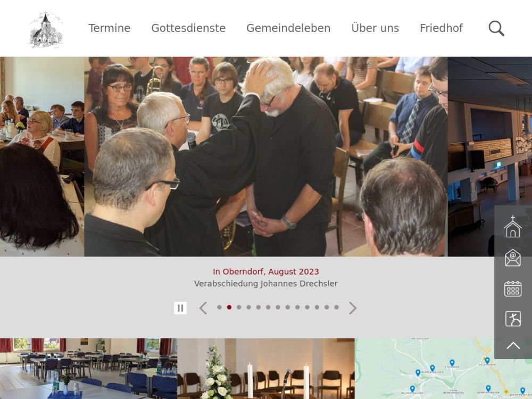Select the third slideshow dot
The image size is (532, 399).
click(x=239, y=307)
